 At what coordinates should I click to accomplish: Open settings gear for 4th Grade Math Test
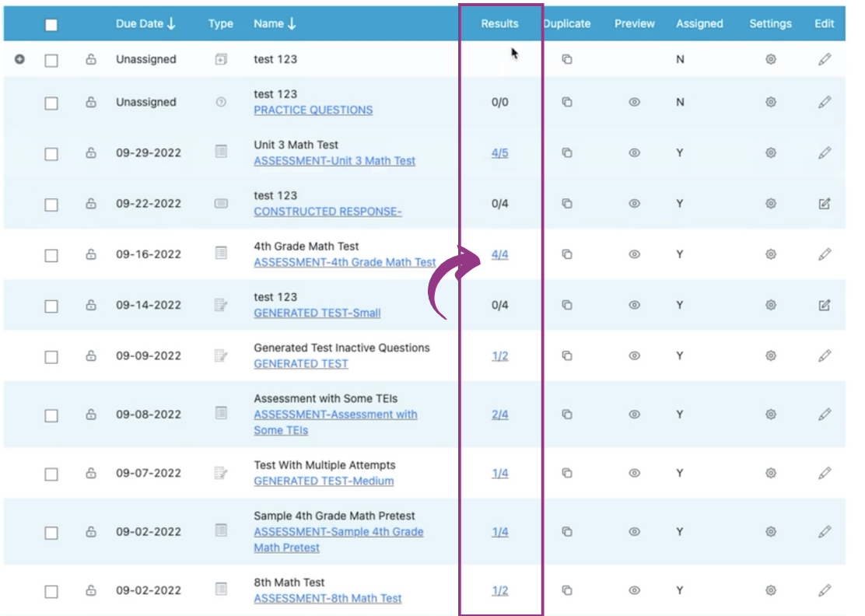click(x=771, y=254)
